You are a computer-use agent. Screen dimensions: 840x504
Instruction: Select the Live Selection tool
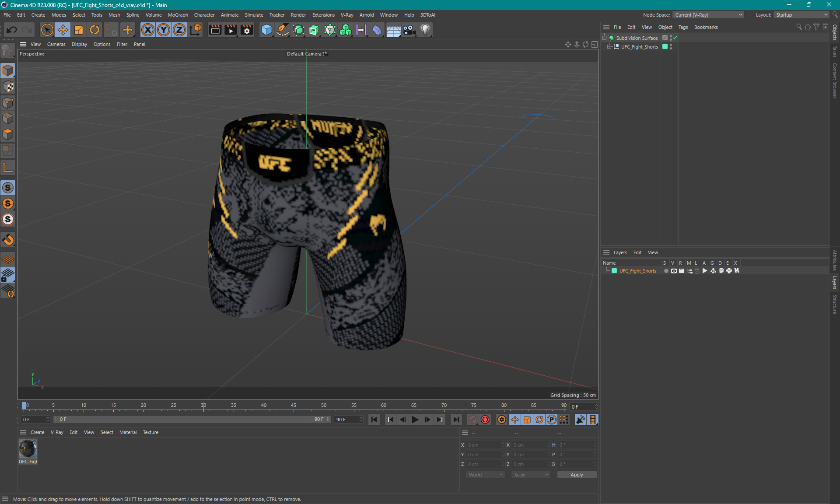click(x=47, y=30)
